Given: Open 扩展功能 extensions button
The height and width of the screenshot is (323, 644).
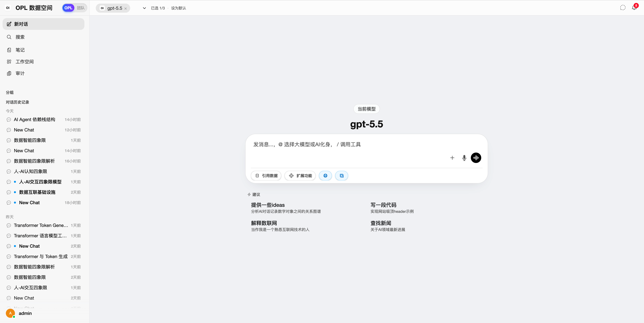Looking at the screenshot, I should click(300, 176).
